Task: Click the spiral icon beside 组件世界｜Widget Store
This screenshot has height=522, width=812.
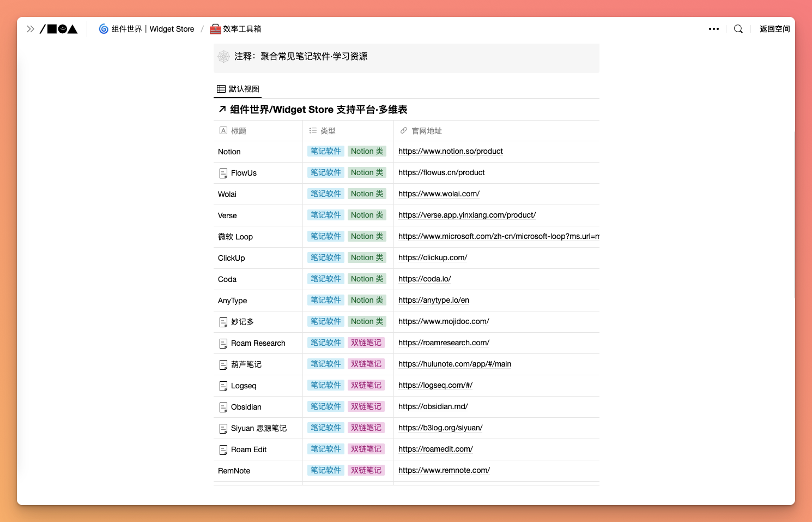Action: 104,28
